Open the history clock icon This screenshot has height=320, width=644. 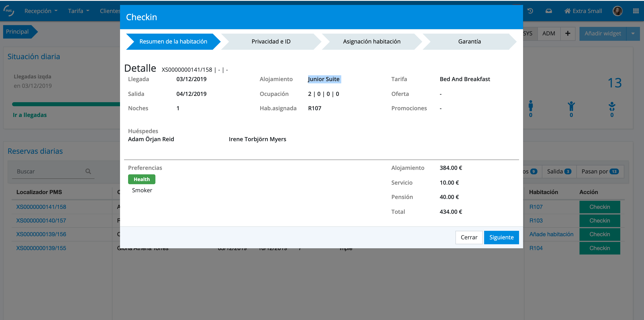coord(530,11)
